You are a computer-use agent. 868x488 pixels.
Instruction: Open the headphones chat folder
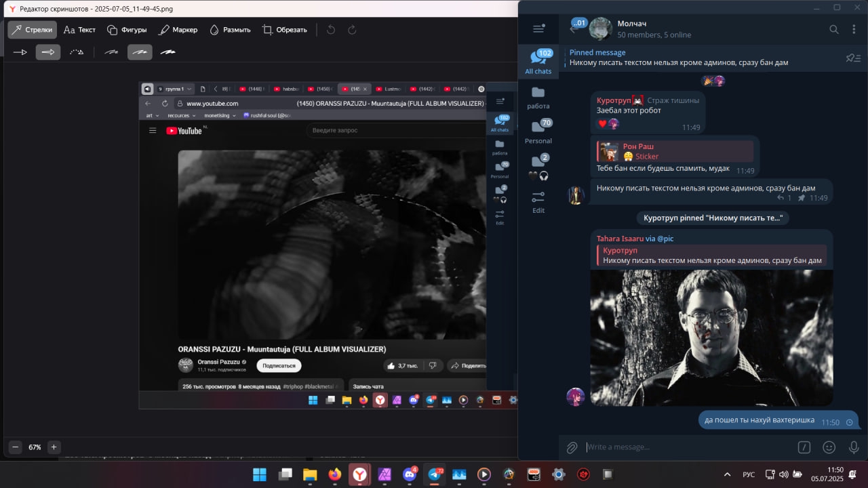[538, 167]
